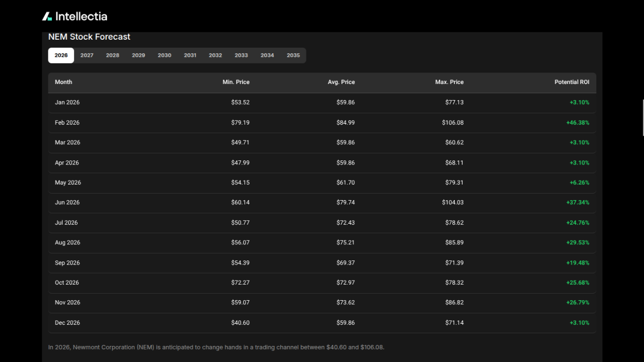Click the $106.08 max price cell
Viewport: 644px width, 362px height.
pos(453,123)
